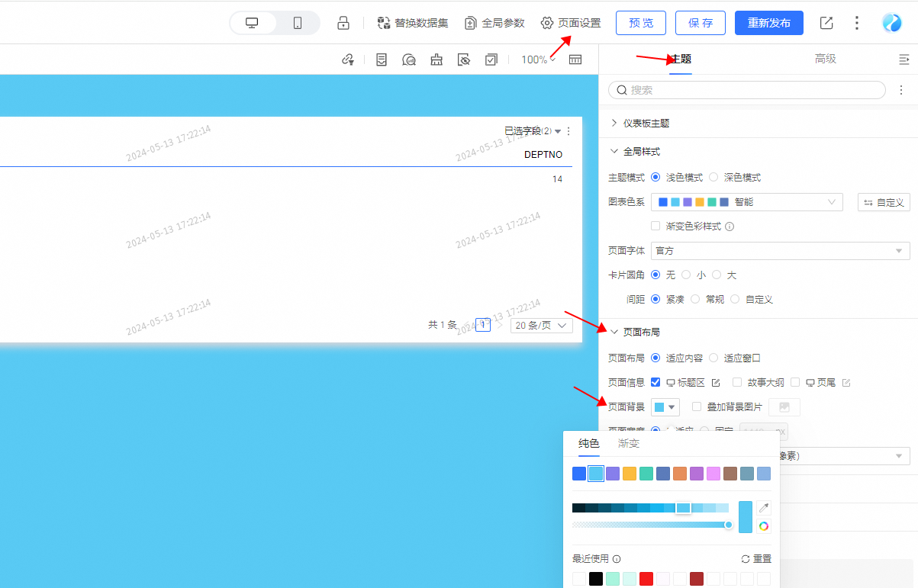Image resolution: width=918 pixels, height=588 pixels.
Task: Open the 图表色系 dropdown
Action: (x=746, y=202)
